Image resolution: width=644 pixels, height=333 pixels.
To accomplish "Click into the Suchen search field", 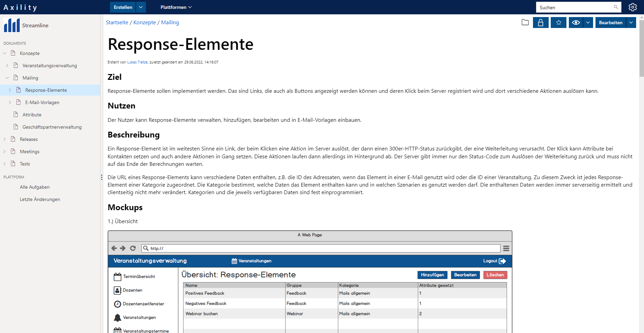I will (575, 7).
